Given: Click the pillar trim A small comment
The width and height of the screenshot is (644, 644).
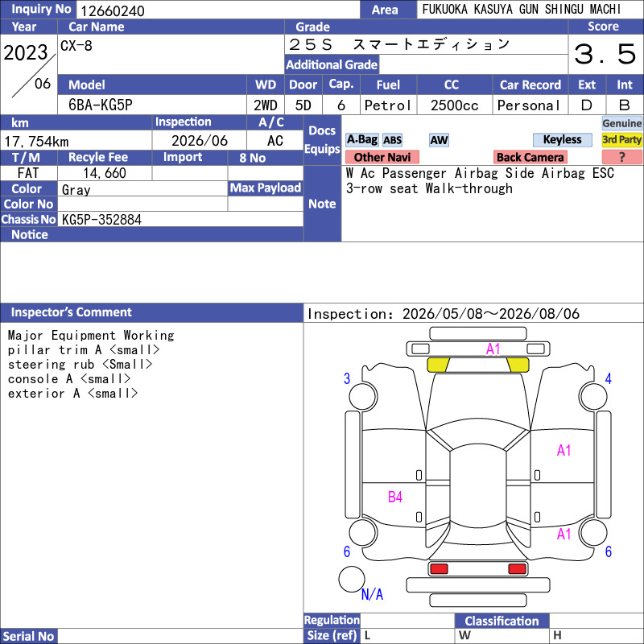Looking at the screenshot, I should point(84,350).
